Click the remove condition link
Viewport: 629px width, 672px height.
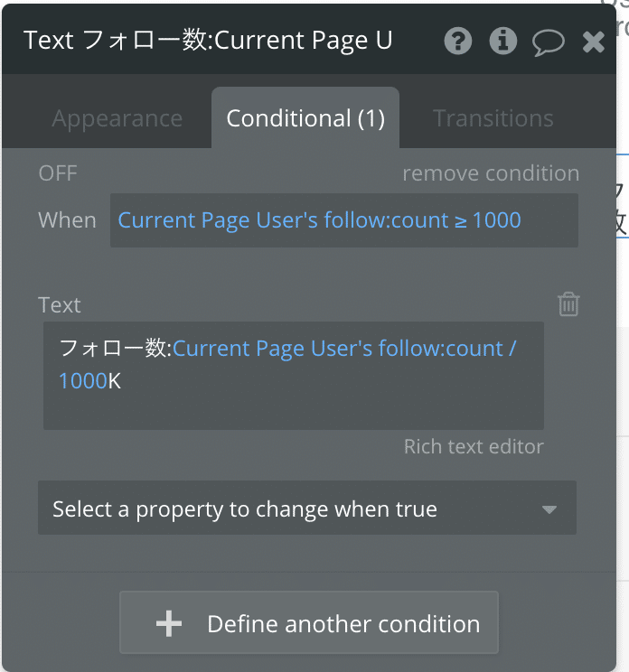[491, 173]
